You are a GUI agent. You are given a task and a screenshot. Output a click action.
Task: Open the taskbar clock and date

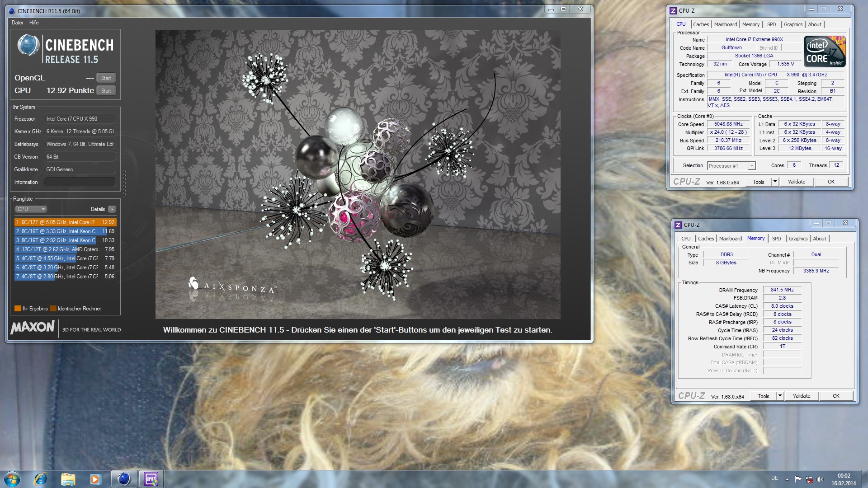(844, 479)
